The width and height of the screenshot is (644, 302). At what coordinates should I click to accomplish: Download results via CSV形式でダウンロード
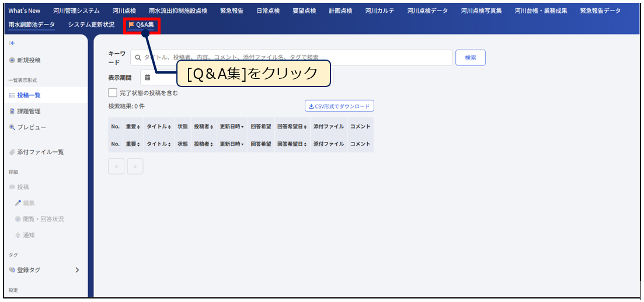click(339, 106)
